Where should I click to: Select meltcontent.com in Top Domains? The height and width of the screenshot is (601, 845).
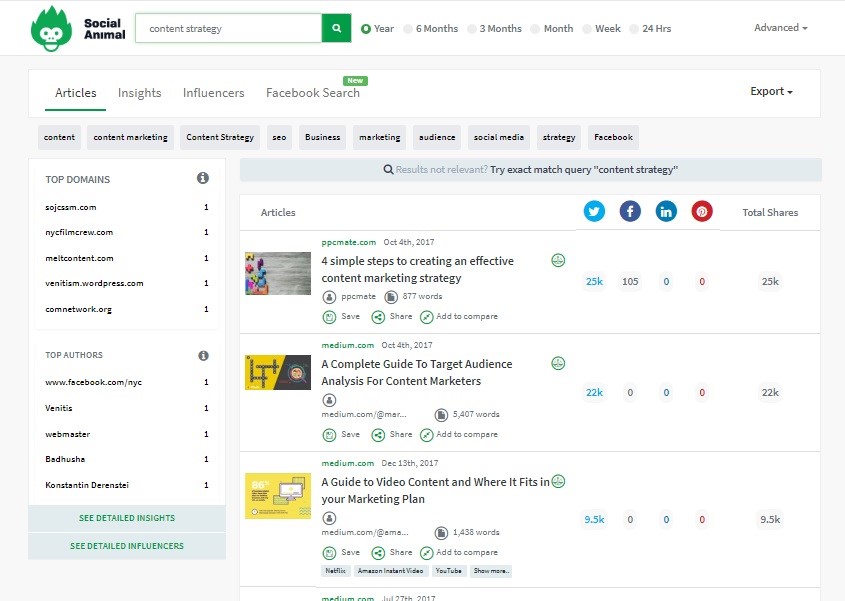tap(79, 258)
